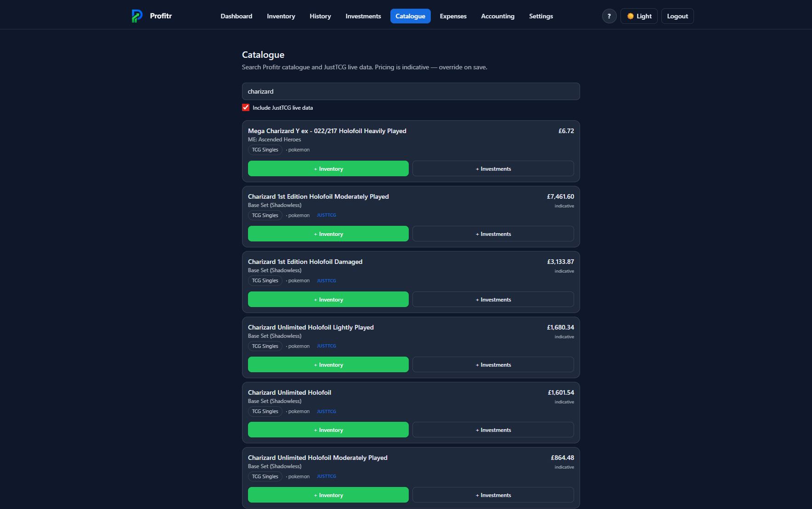
Task: Focus the catalogue search field containing charizard
Action: (411, 91)
